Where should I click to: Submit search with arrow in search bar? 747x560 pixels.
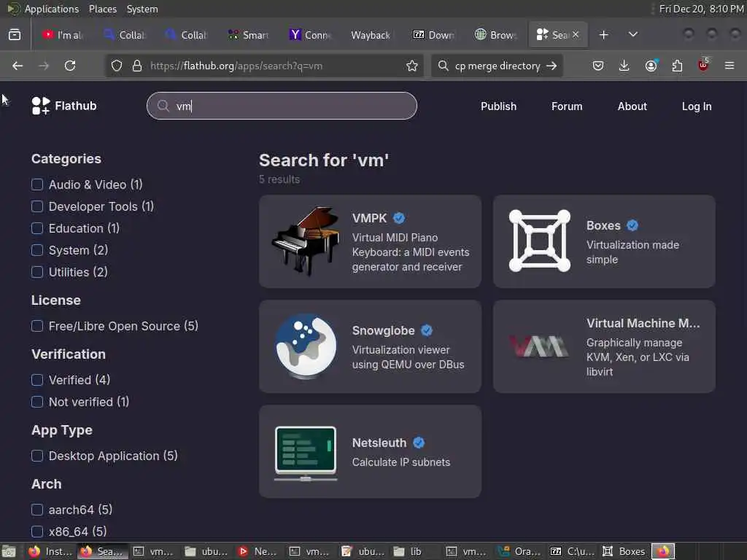pos(551,66)
